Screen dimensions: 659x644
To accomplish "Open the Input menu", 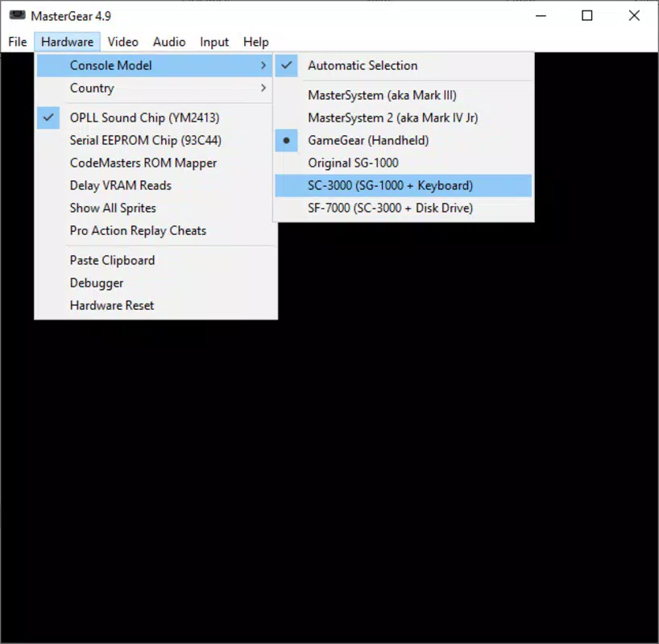I will [x=214, y=42].
